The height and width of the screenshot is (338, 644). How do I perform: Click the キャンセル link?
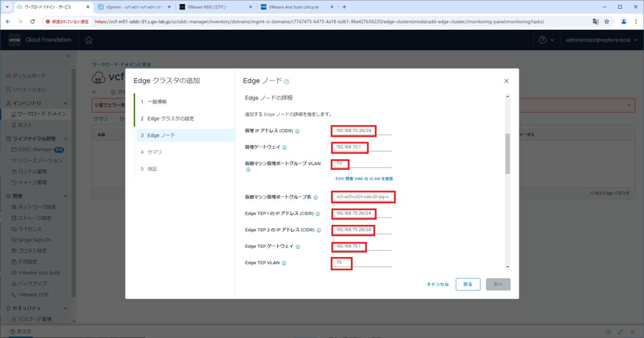pos(437,284)
